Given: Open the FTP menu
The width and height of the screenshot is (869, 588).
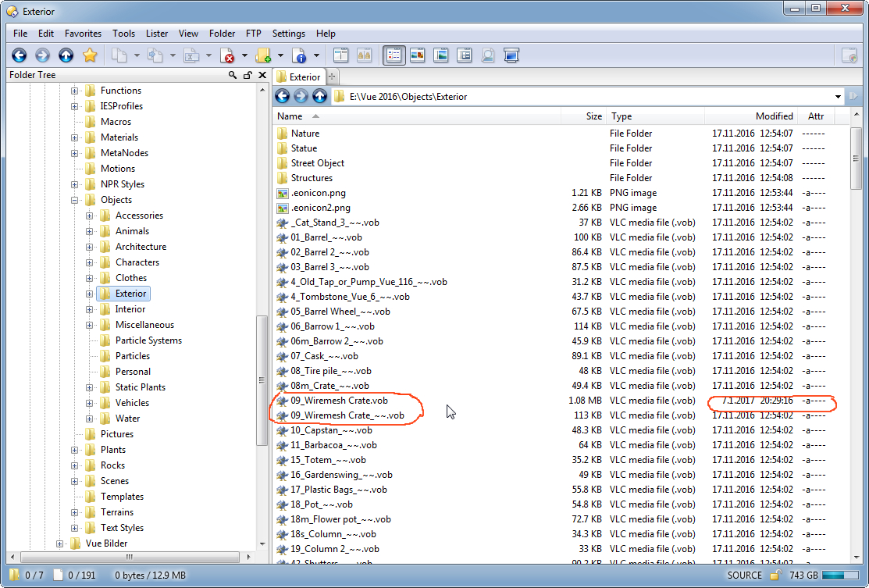Looking at the screenshot, I should pyautogui.click(x=253, y=34).
